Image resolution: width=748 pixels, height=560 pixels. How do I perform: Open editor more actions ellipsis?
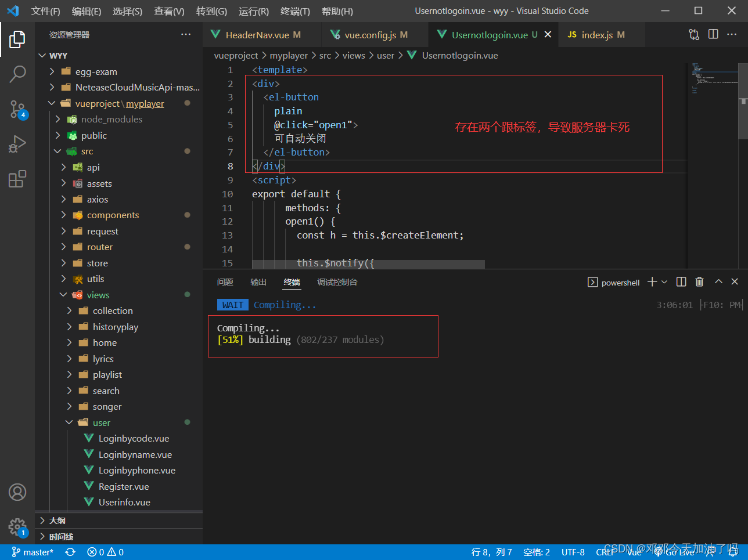pos(732,35)
